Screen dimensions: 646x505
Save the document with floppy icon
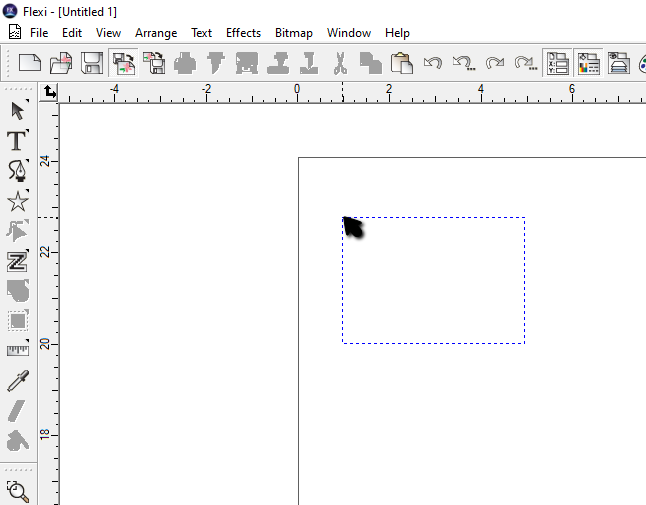92,64
